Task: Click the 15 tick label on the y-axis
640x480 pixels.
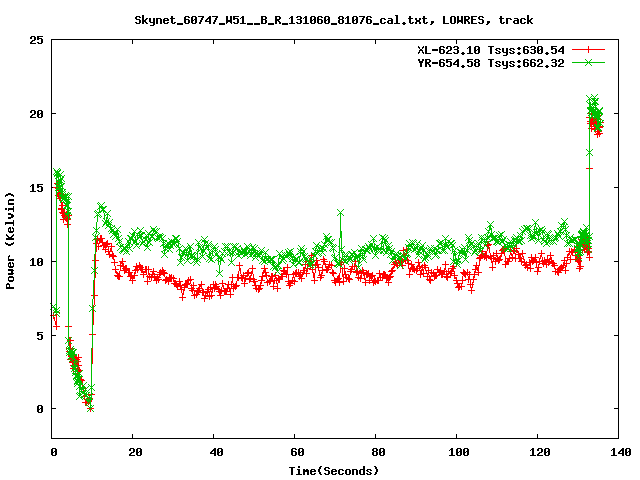Action: click(x=35, y=188)
